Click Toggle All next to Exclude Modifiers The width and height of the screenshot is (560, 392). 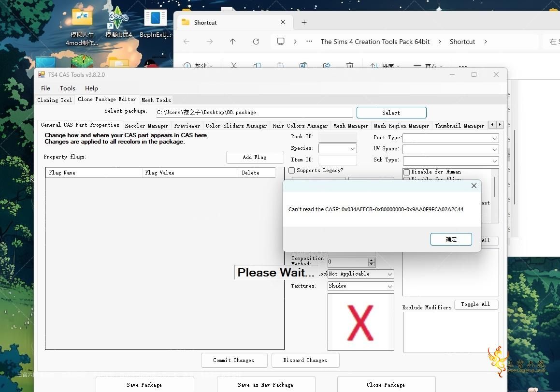476,304
